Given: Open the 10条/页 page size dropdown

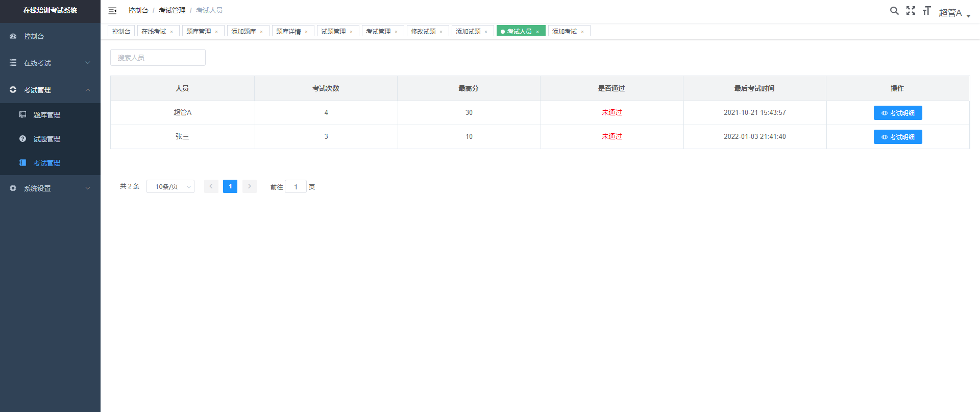Looking at the screenshot, I should (x=170, y=186).
